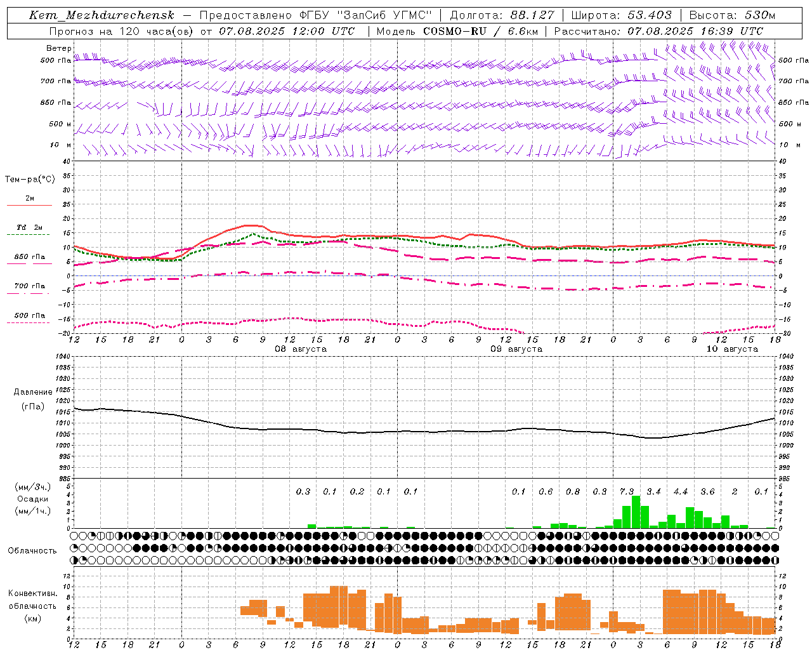Click the '(мм/3ч.)' precipitation unit label
The width and height of the screenshot is (812, 650).
pyautogui.click(x=33, y=487)
